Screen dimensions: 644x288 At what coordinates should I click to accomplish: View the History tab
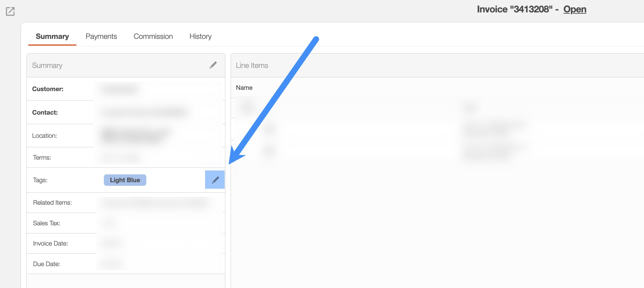[x=201, y=36]
